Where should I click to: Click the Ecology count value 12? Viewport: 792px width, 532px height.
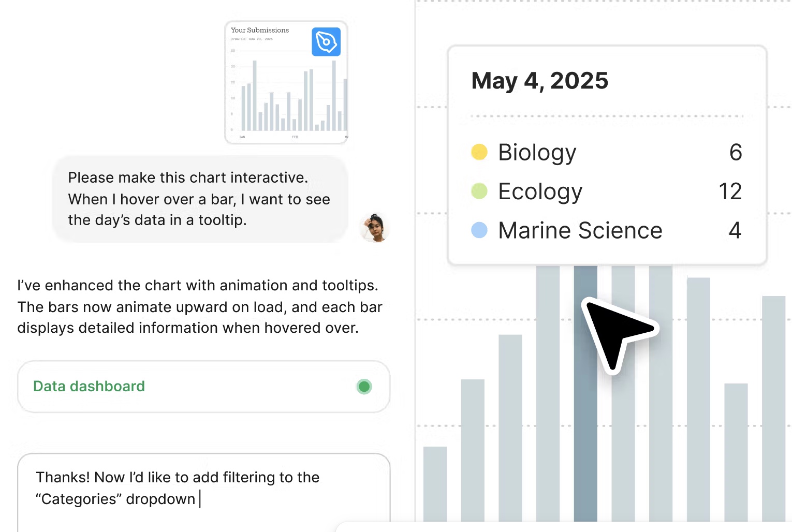(730, 191)
